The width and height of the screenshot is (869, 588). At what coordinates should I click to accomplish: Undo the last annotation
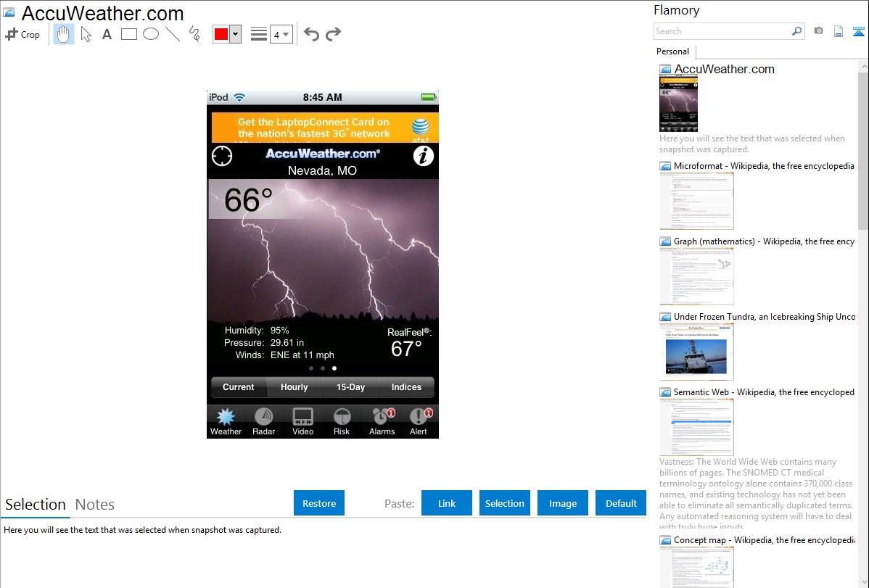311,34
